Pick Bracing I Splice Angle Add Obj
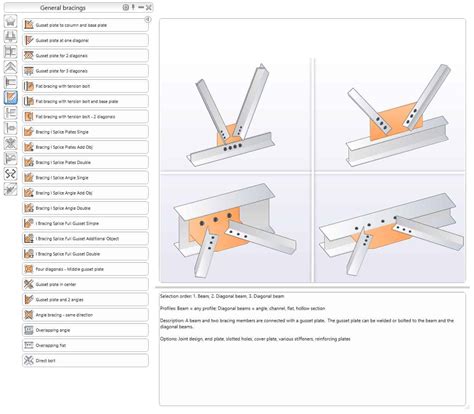Screen dimensions: 474x414 (85, 193)
